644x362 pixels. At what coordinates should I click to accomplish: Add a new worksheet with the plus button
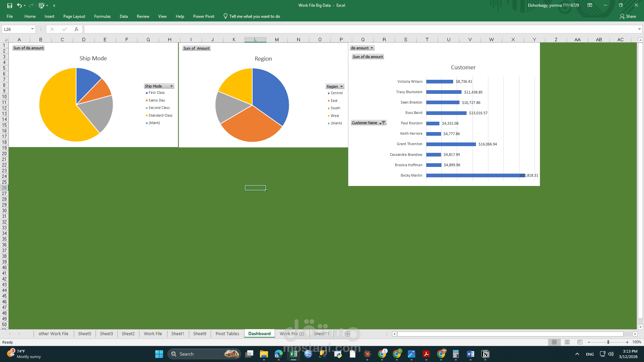coord(347,334)
